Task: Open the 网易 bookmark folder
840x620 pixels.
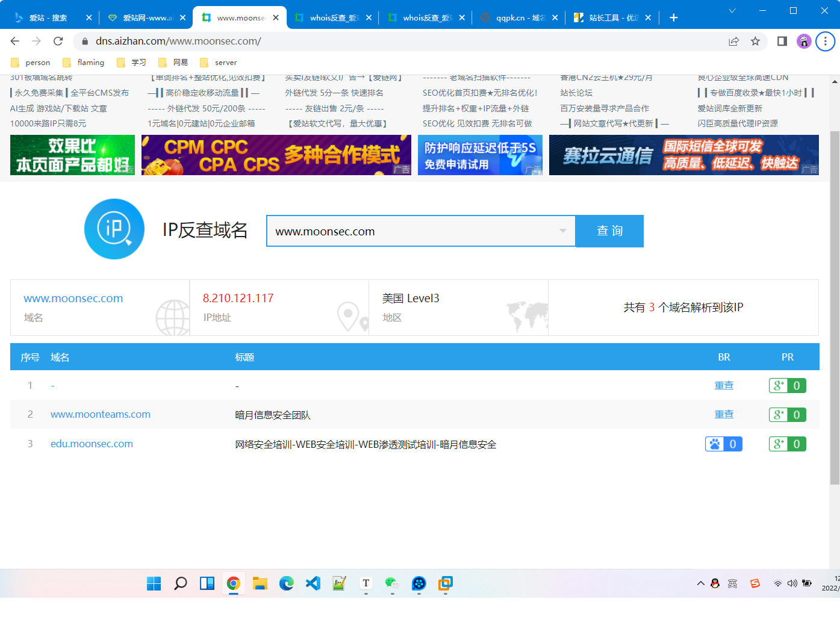Action: click(x=173, y=62)
